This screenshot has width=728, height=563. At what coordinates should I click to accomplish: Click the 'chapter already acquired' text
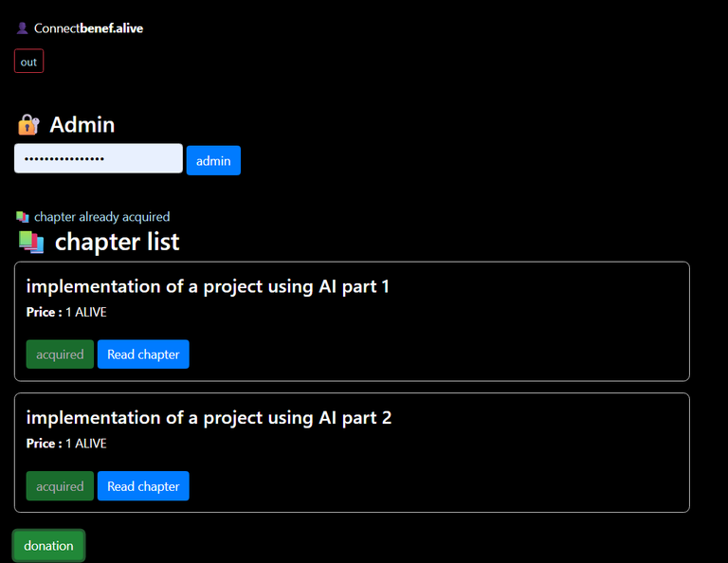pyautogui.click(x=102, y=217)
